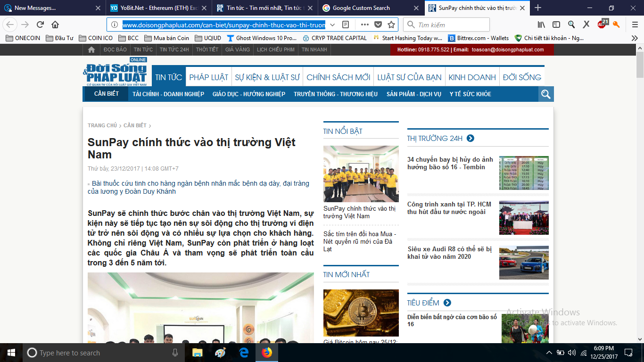This screenshot has width=644, height=362.
Task: Open the Firefox home page
Action: click(55, 25)
